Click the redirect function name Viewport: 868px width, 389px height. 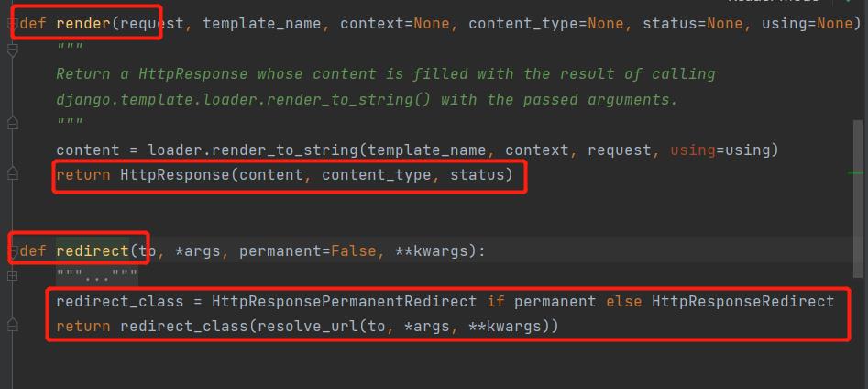(x=92, y=250)
